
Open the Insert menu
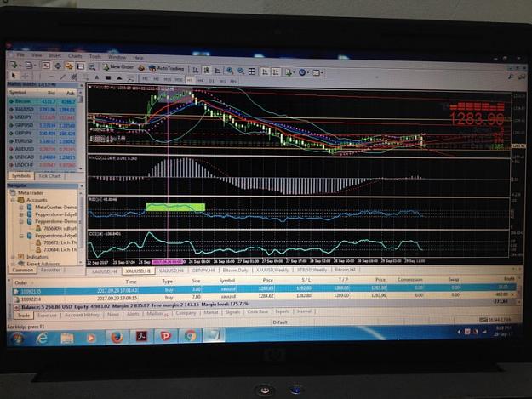point(54,55)
